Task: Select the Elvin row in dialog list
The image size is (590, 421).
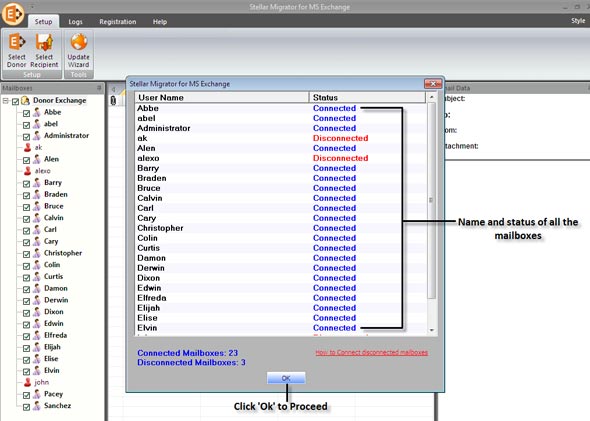Action: point(281,328)
